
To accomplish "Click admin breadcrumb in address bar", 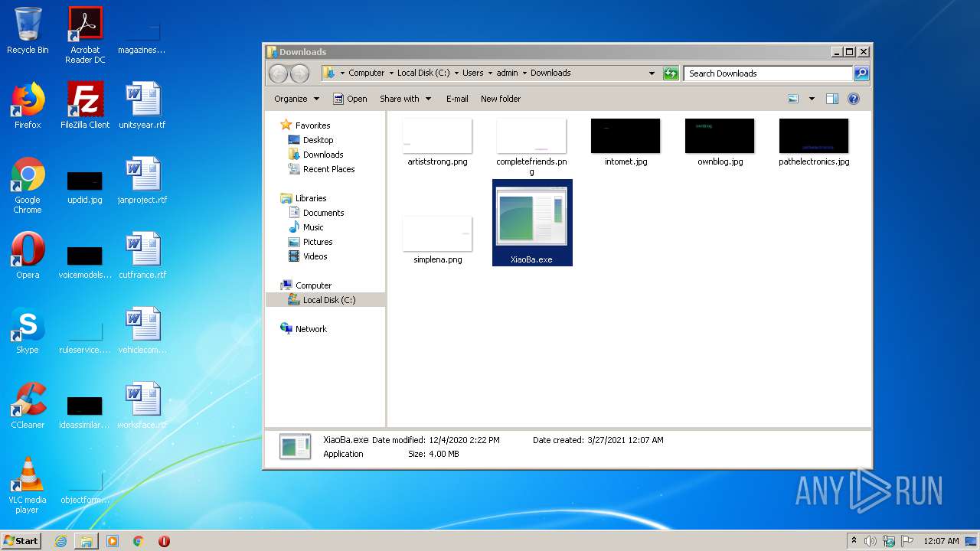I will click(507, 73).
